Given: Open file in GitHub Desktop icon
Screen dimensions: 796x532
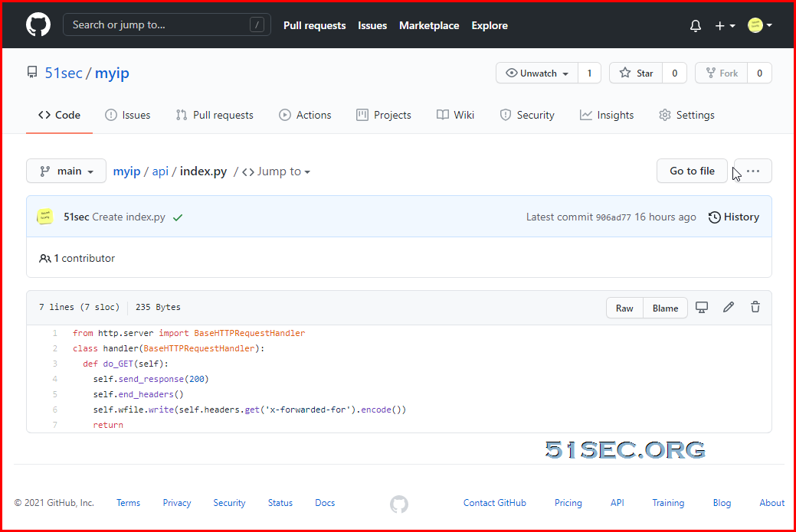Looking at the screenshot, I should [702, 307].
